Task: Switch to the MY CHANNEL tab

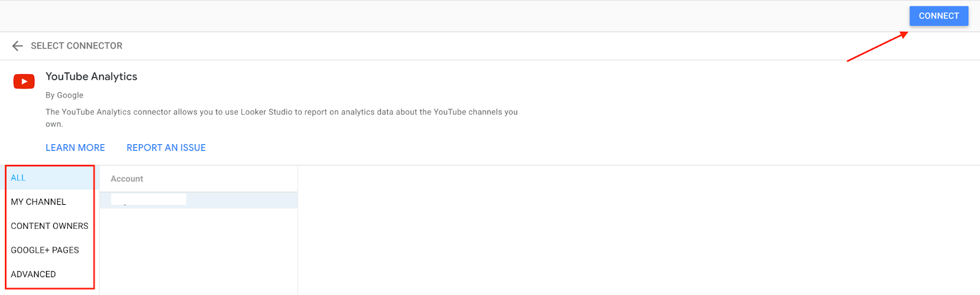Action: coord(50,202)
